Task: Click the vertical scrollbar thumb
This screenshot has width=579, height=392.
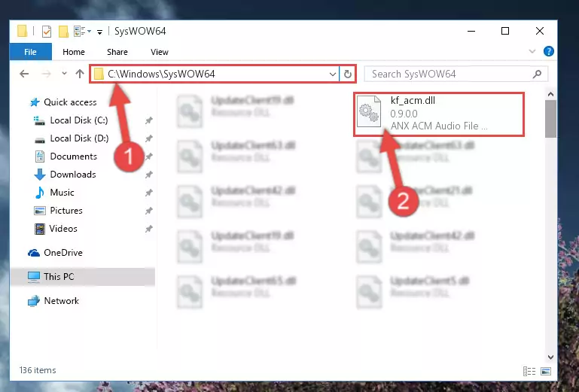Action: point(550,118)
